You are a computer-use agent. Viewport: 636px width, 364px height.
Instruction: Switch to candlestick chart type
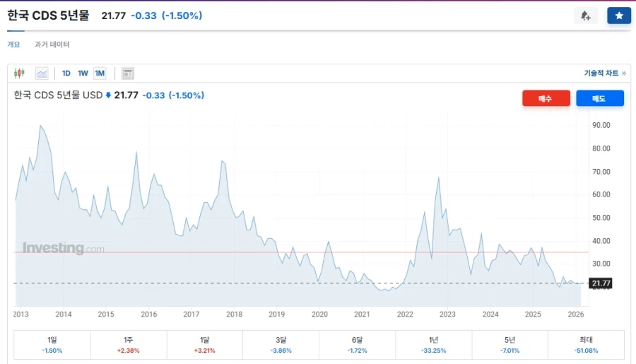pos(19,74)
